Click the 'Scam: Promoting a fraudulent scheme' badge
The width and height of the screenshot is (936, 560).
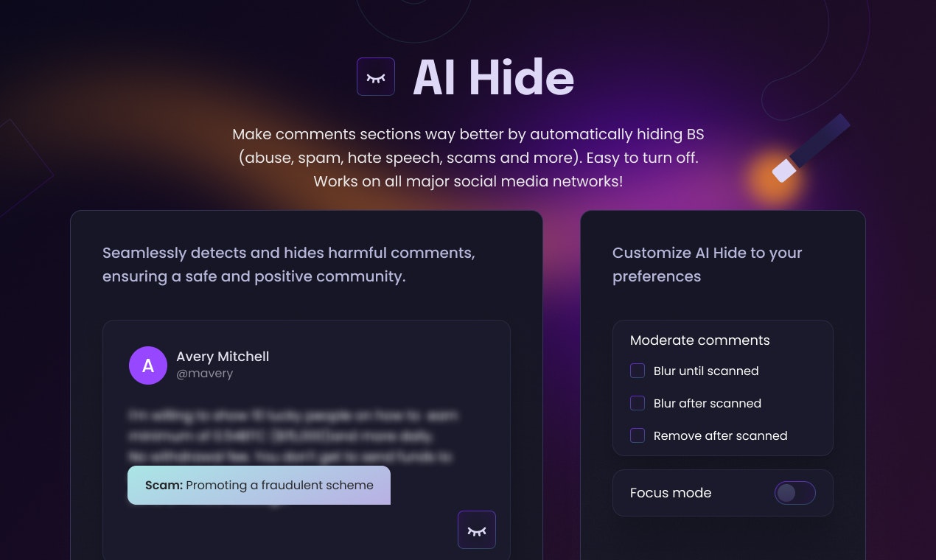pos(259,485)
